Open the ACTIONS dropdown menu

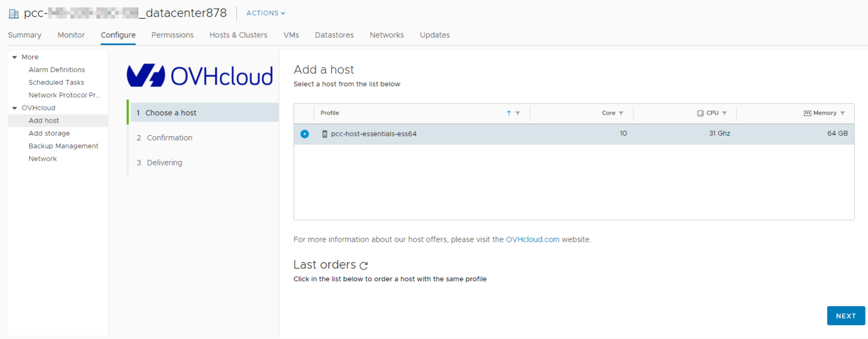click(266, 13)
